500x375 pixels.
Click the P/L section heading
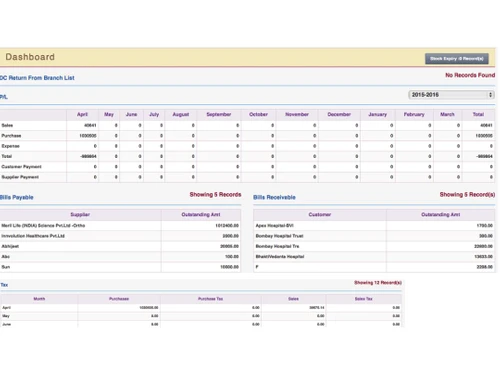(4, 97)
